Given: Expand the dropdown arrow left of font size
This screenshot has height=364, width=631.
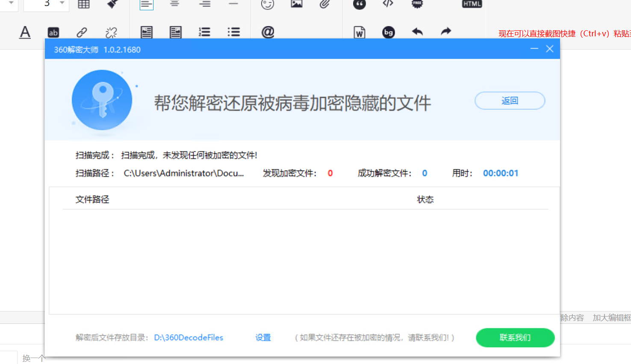Looking at the screenshot, I should point(11,3).
